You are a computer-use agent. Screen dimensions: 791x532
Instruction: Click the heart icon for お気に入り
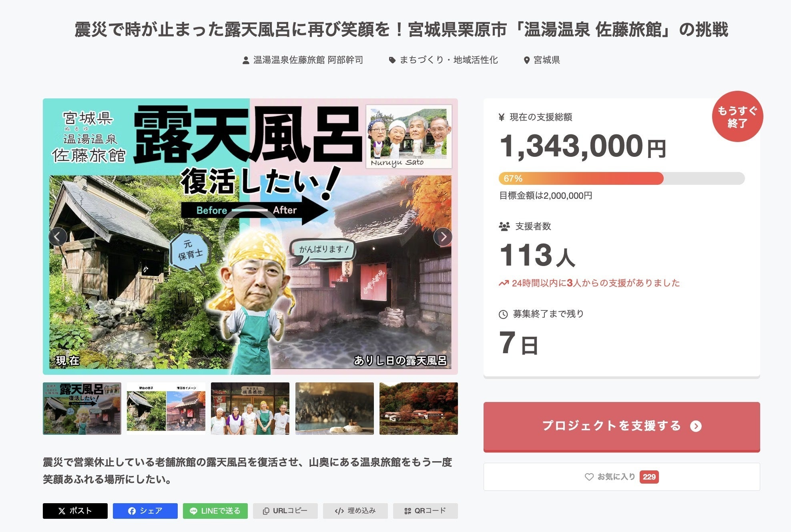pos(589,477)
